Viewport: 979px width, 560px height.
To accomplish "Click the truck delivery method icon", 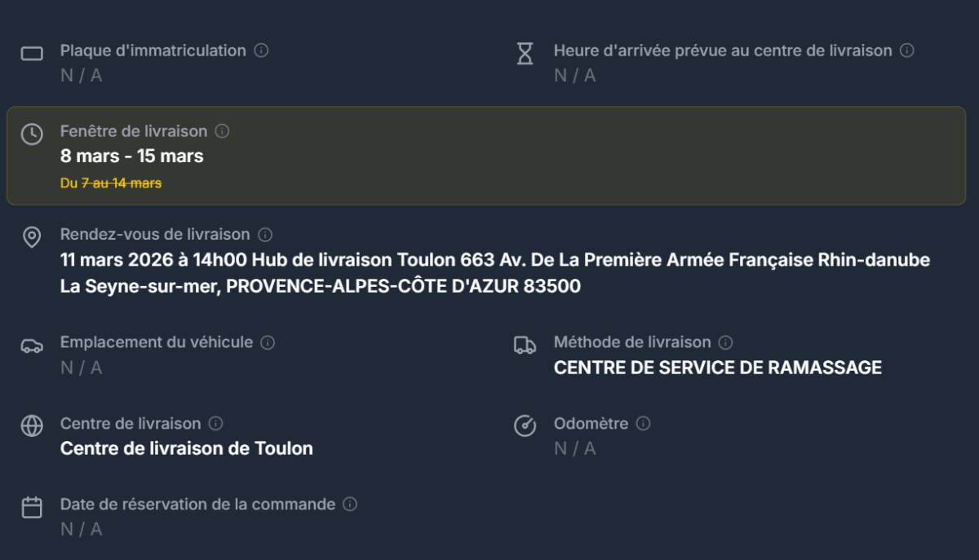I will point(525,346).
